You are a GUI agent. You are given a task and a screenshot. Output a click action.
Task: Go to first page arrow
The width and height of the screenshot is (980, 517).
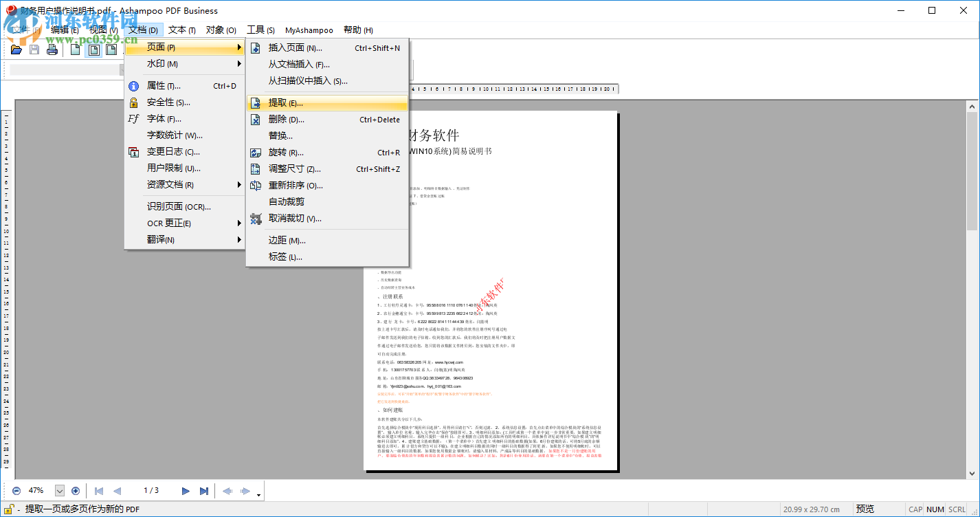(99, 491)
